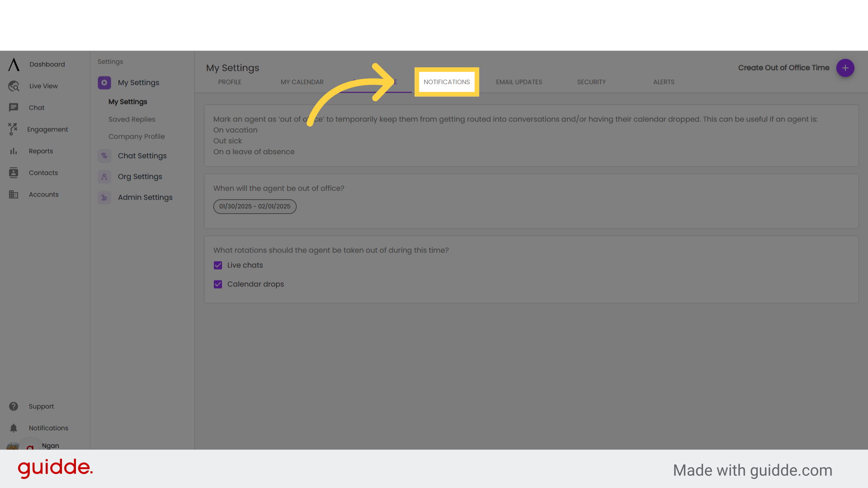868x488 pixels.
Task: Open the Profile tab
Action: point(230,82)
